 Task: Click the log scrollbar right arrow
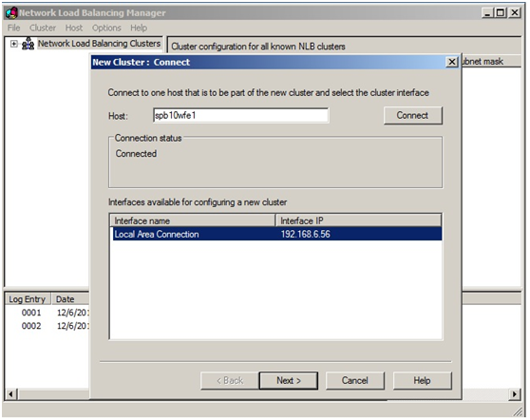(x=515, y=394)
